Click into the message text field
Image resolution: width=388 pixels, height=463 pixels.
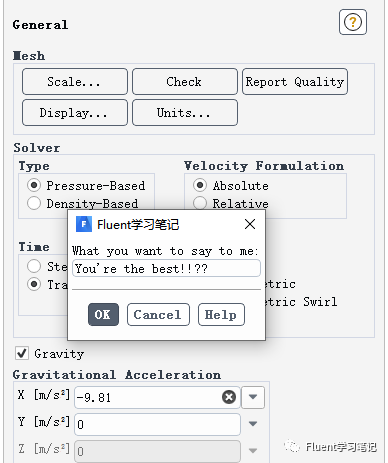coord(166,268)
